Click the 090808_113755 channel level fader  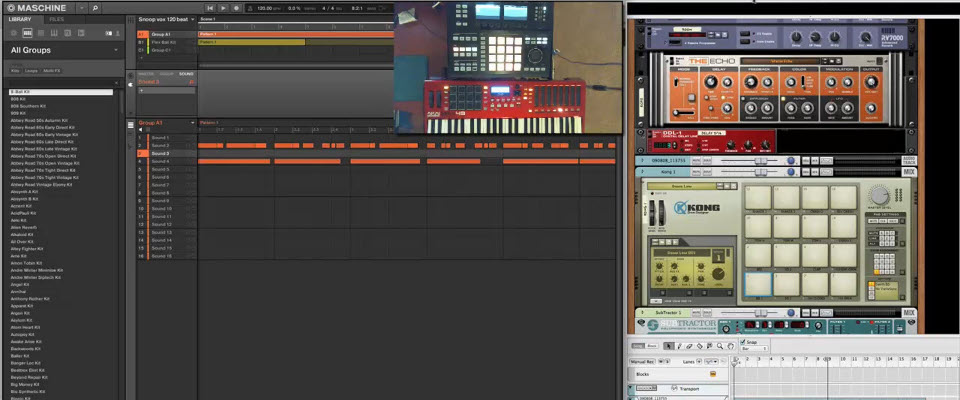pyautogui.click(x=761, y=160)
